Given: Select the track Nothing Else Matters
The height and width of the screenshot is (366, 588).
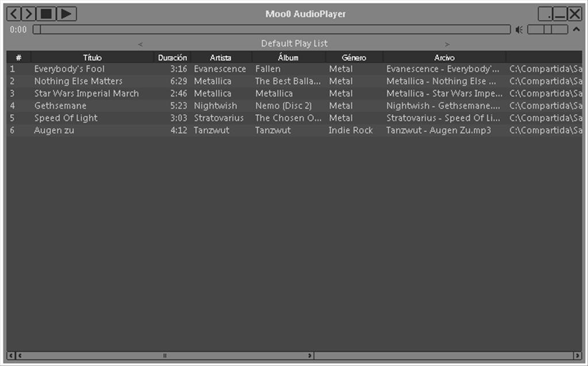Looking at the screenshot, I should click(x=78, y=82).
